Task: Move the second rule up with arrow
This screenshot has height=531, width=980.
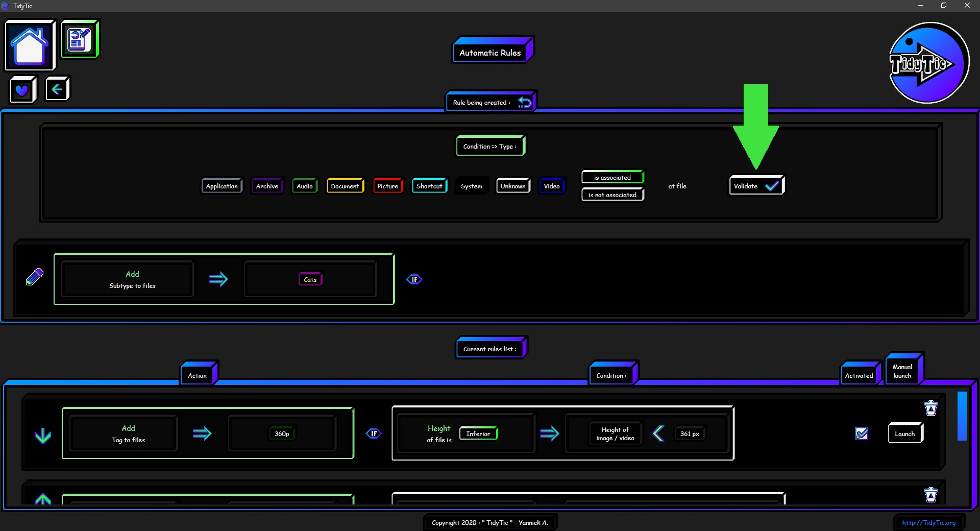Action: point(43,499)
